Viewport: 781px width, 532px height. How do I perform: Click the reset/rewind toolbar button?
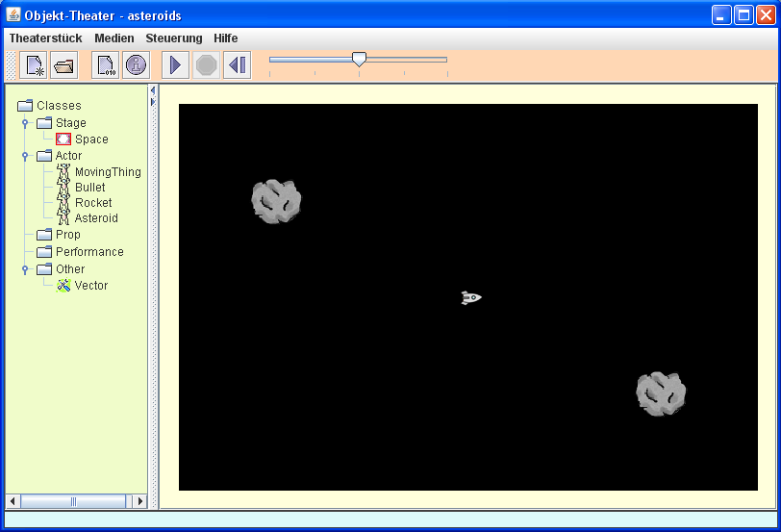coord(237,65)
